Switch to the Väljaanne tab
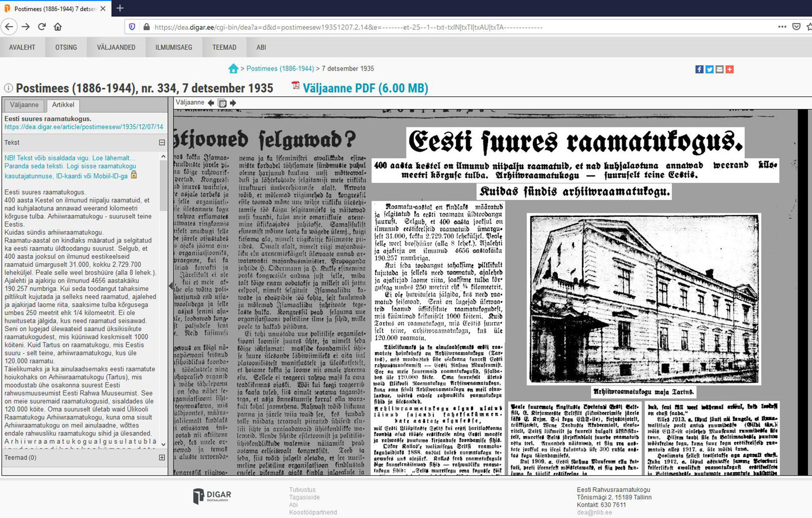Screen dimensions: 812x518 24,105
